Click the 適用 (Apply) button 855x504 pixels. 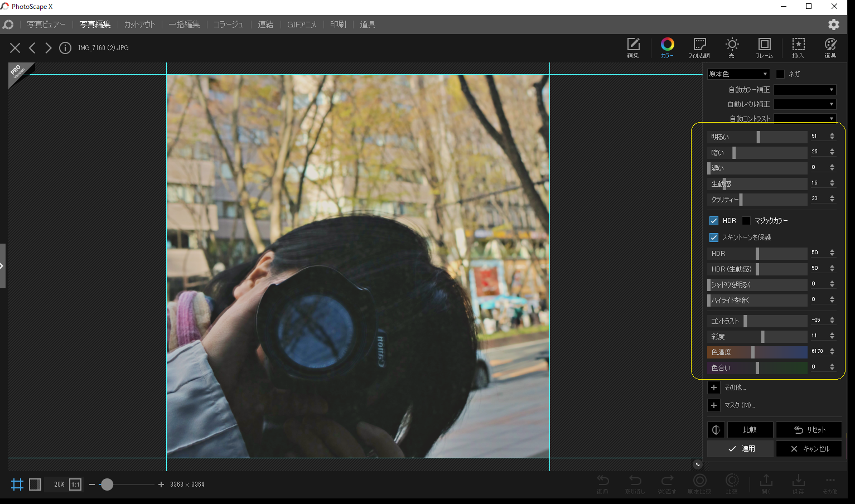(x=740, y=448)
